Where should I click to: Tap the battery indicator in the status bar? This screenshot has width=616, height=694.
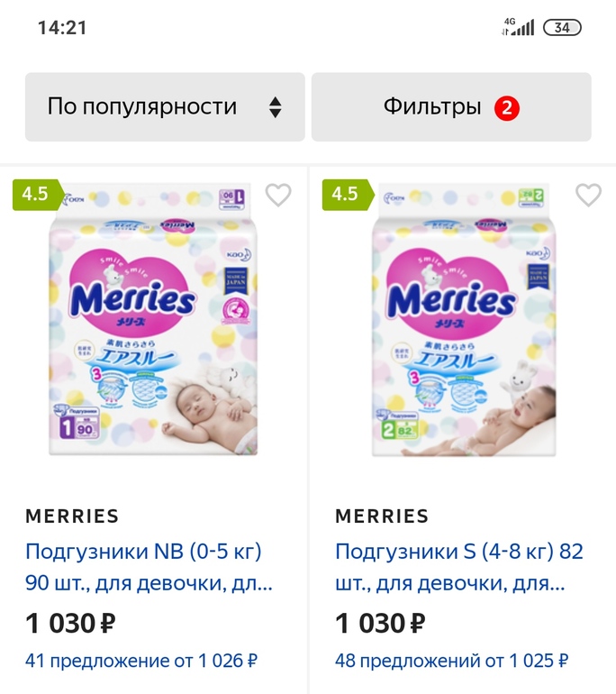coord(562,28)
